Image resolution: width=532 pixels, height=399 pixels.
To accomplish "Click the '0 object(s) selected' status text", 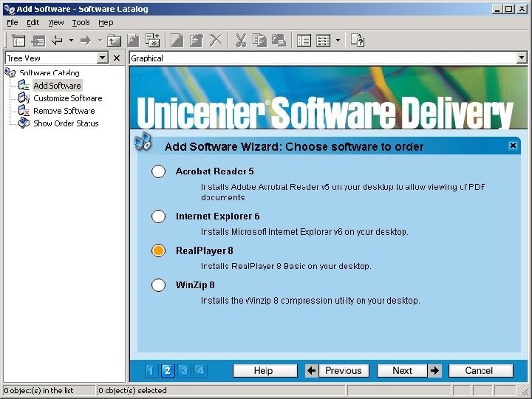I will coord(133,391).
